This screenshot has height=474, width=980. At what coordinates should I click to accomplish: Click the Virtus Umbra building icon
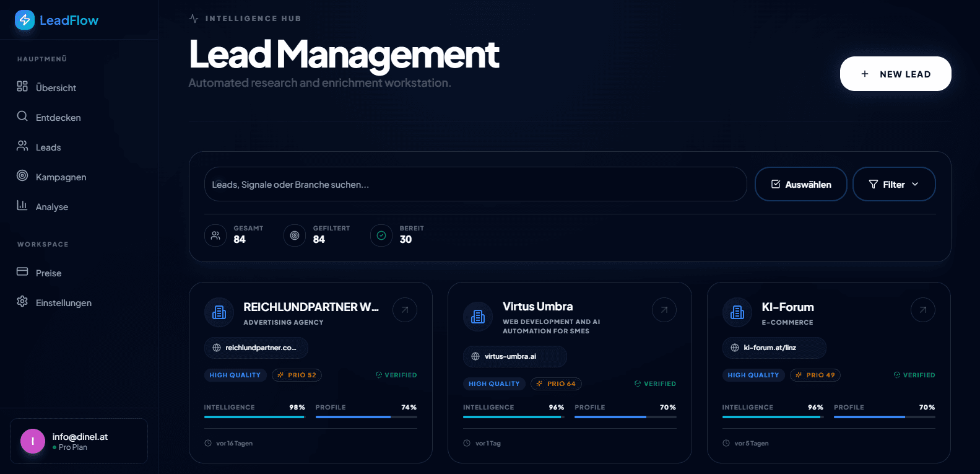(x=478, y=317)
